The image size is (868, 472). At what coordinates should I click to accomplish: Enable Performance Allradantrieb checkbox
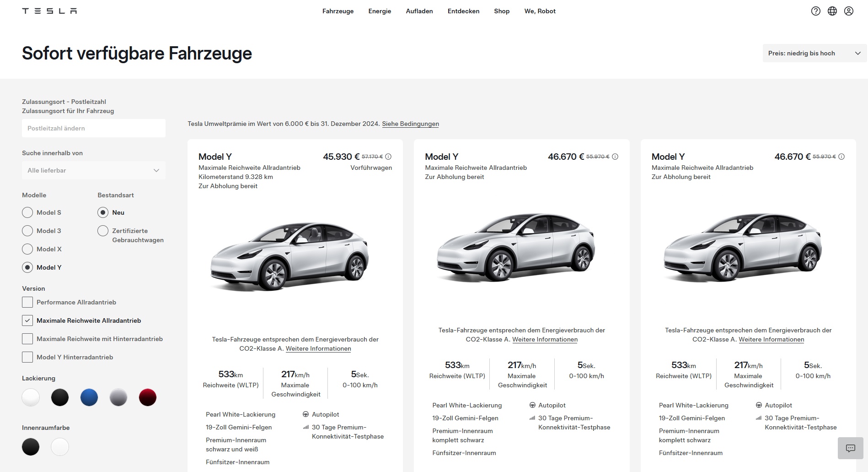pos(27,302)
